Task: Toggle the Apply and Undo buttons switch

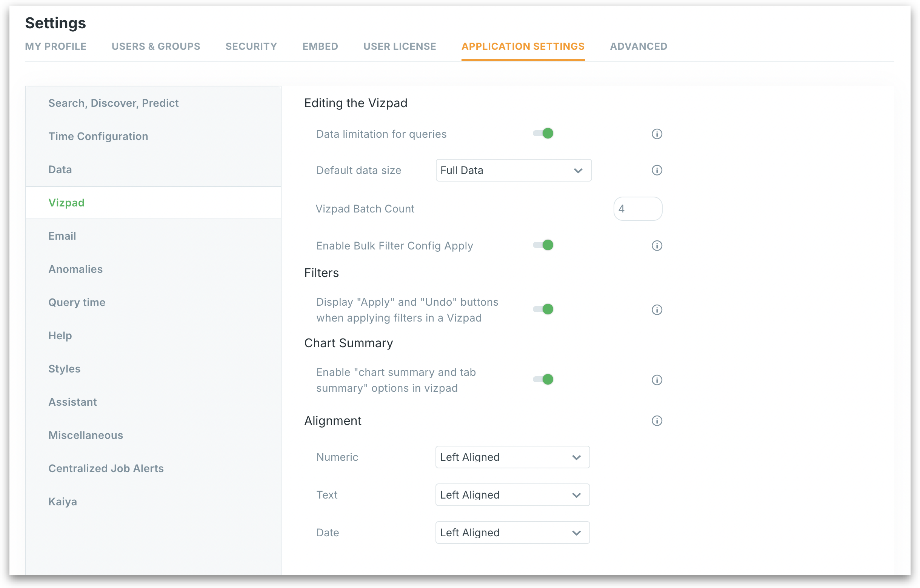Action: pyautogui.click(x=543, y=309)
